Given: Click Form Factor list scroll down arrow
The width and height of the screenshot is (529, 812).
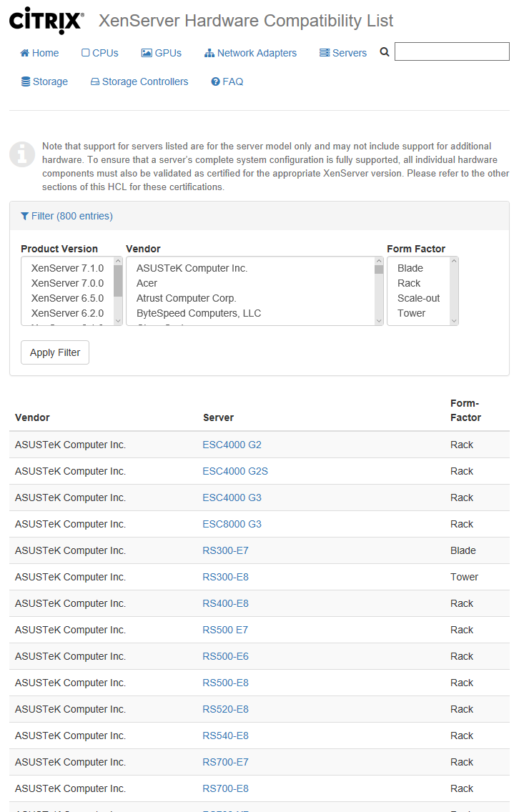Looking at the screenshot, I should coord(454,320).
